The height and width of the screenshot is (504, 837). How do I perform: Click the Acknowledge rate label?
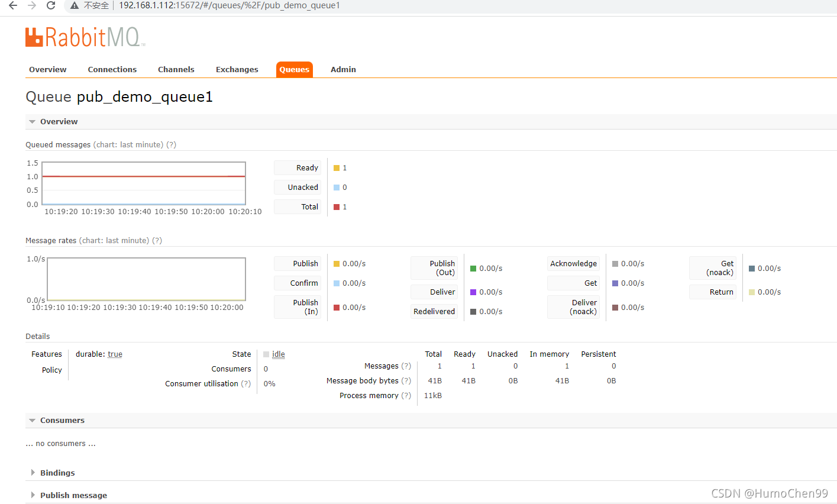tap(573, 264)
